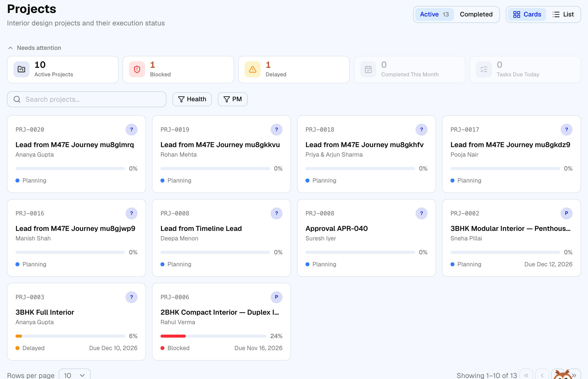
Task: Click client name Priya & Arjun Sharma
Action: pos(334,155)
